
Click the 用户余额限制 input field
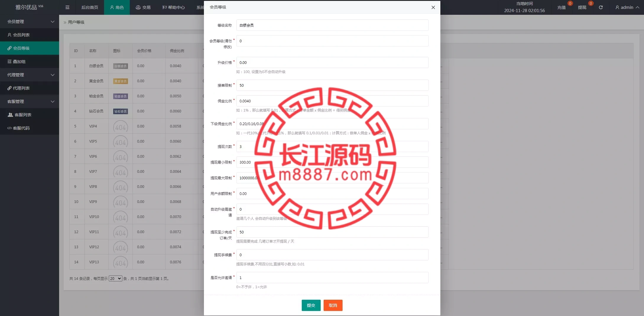[332, 194]
